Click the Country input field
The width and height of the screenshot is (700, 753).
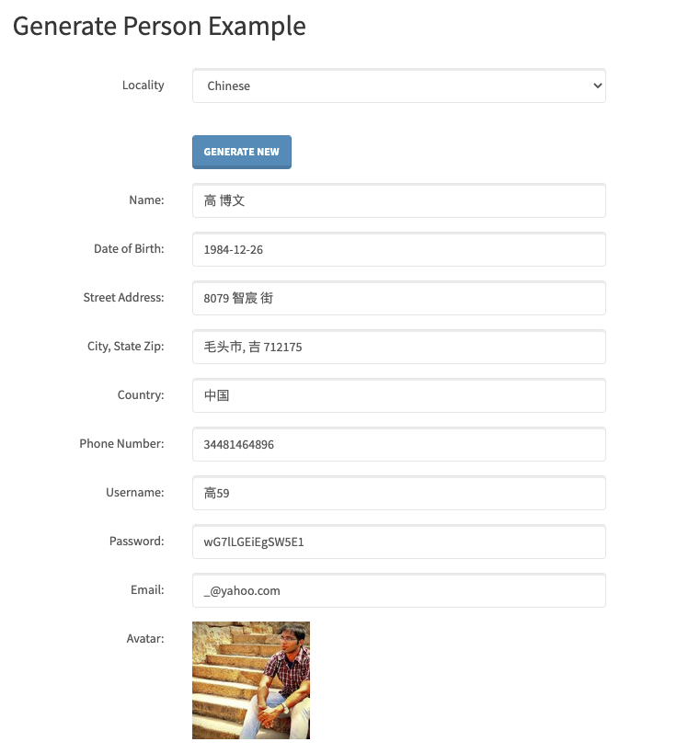(399, 395)
